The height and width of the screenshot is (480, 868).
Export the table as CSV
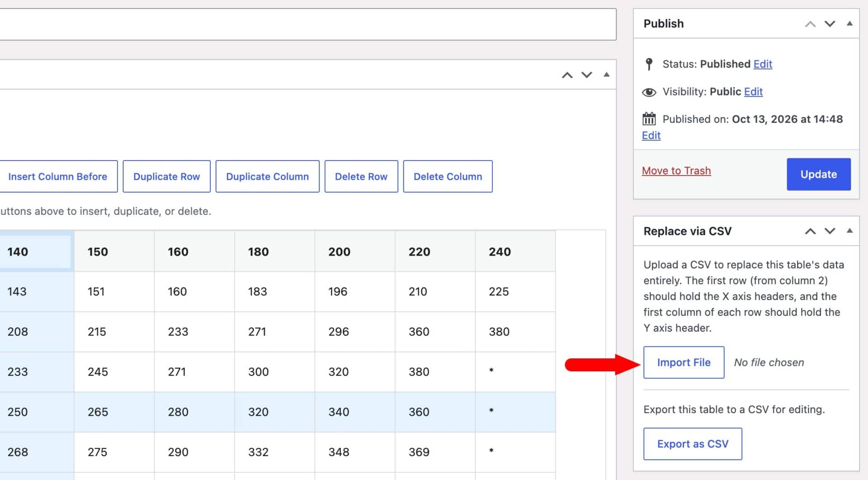[x=693, y=444]
